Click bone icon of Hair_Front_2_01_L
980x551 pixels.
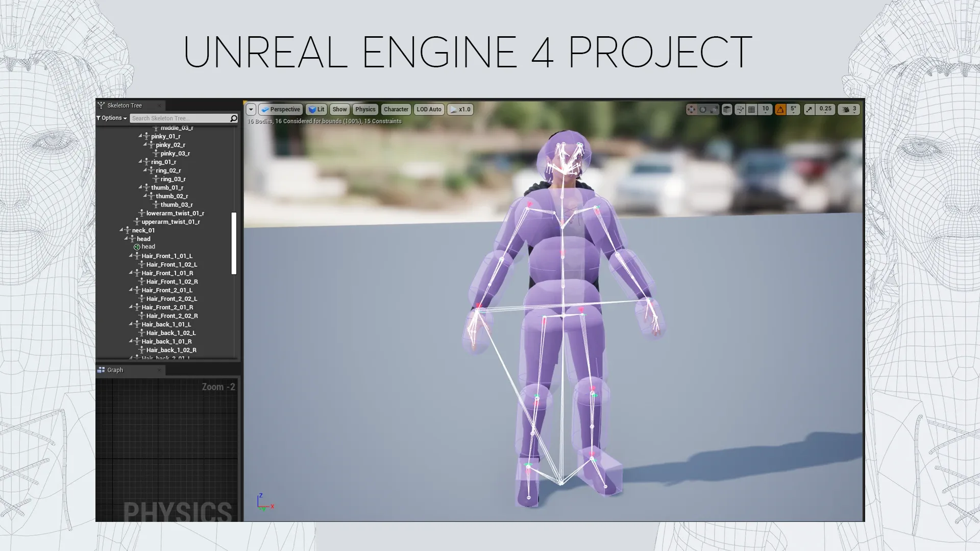pyautogui.click(x=137, y=290)
